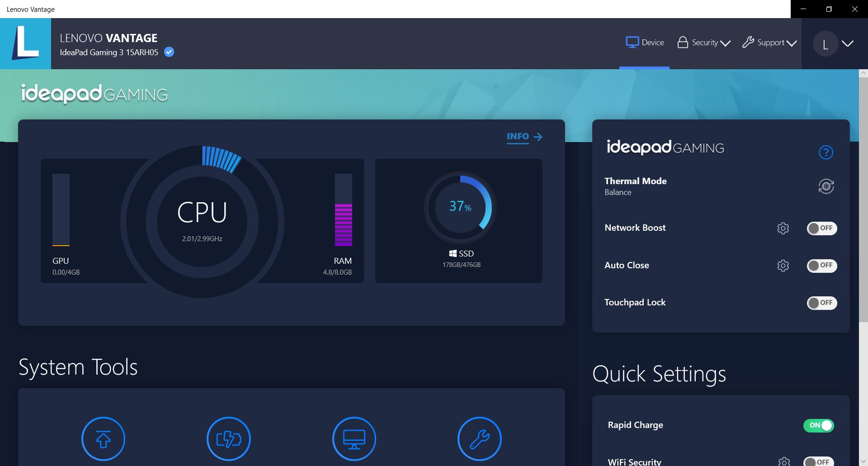This screenshot has width=868, height=466.
Task: Open the power battery tool icon
Action: click(x=229, y=438)
